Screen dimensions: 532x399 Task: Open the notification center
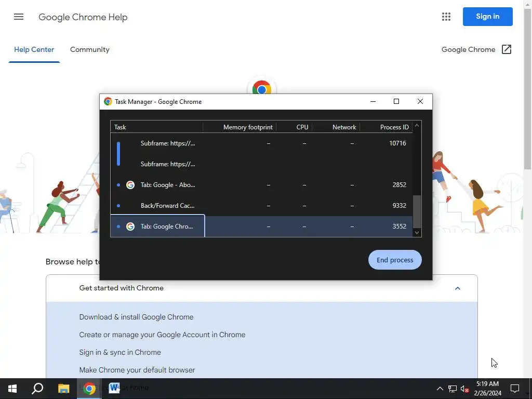pyautogui.click(x=515, y=389)
